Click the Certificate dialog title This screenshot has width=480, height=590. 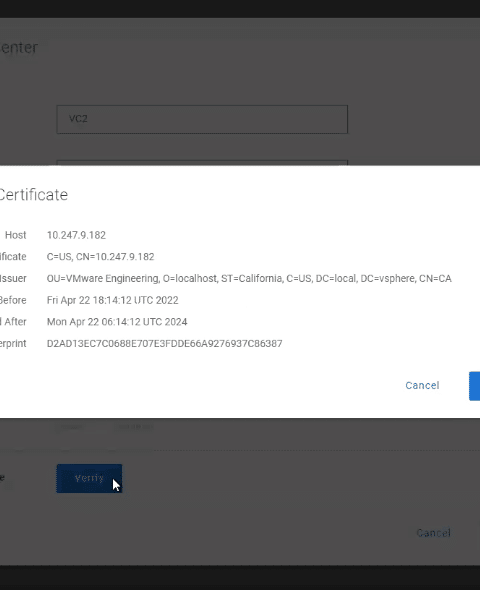point(33,195)
